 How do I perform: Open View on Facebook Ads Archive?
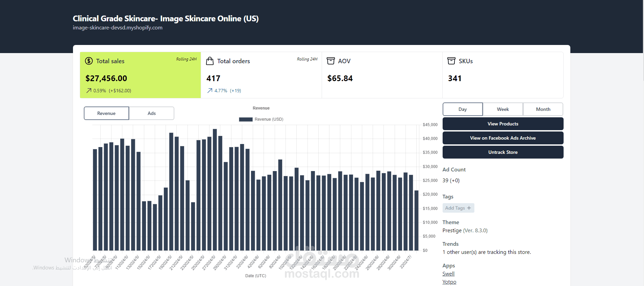[x=503, y=138]
